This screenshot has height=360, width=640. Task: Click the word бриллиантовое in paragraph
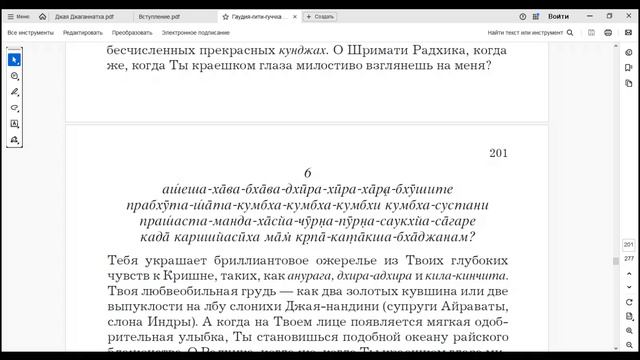pyautogui.click(x=261, y=260)
